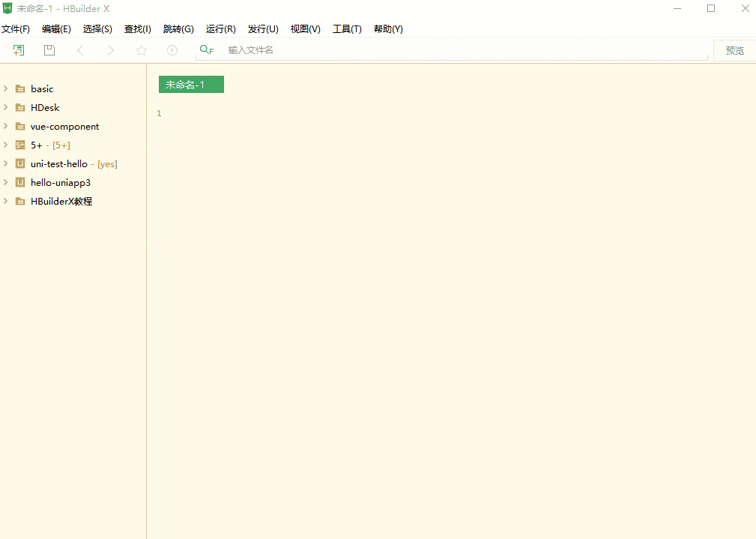Viewport: 756px width, 539px height.
Task: Select the HBuilderX教程 folder name
Action: point(61,201)
